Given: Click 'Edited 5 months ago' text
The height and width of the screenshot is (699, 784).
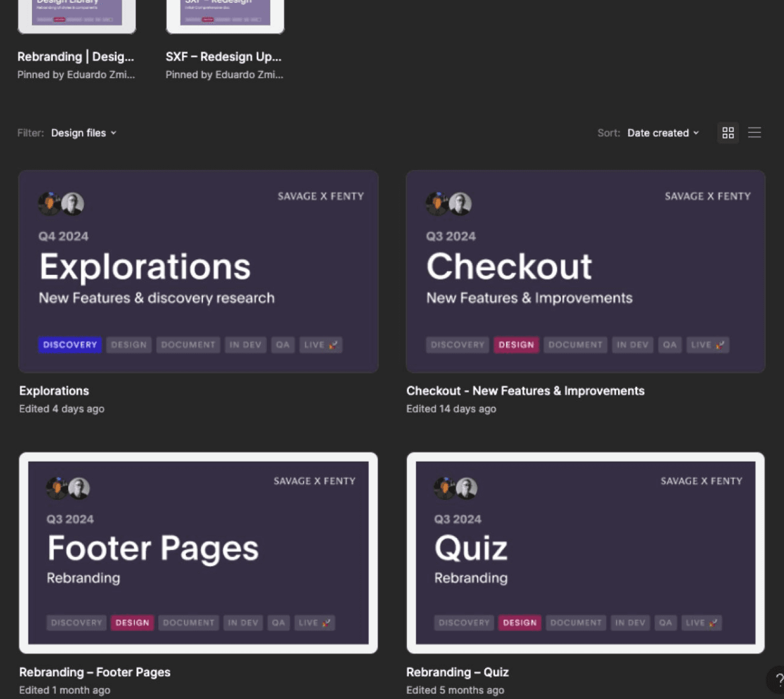Looking at the screenshot, I should point(455,690).
